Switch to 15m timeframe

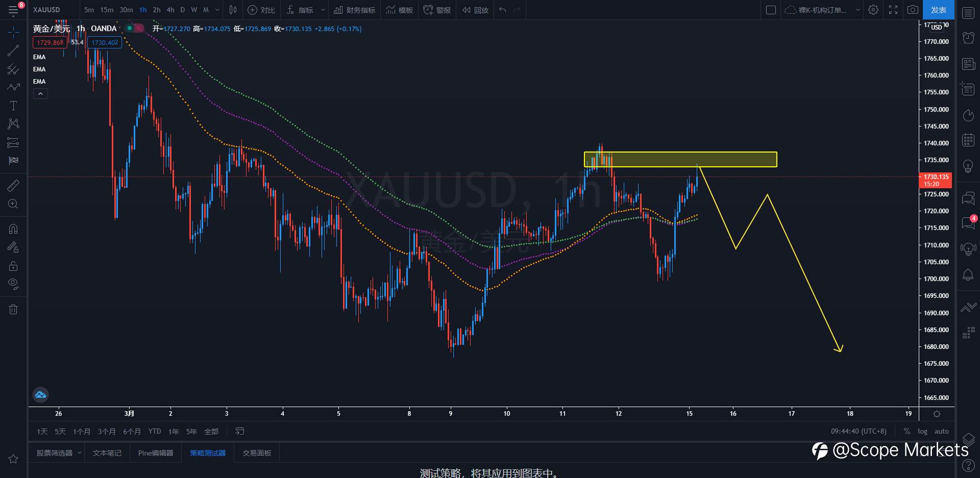pyautogui.click(x=107, y=10)
